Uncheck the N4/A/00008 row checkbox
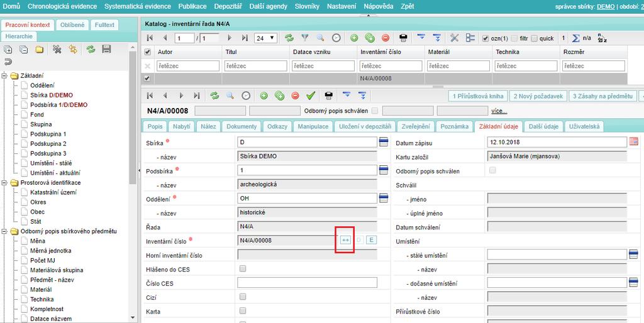 147,79
